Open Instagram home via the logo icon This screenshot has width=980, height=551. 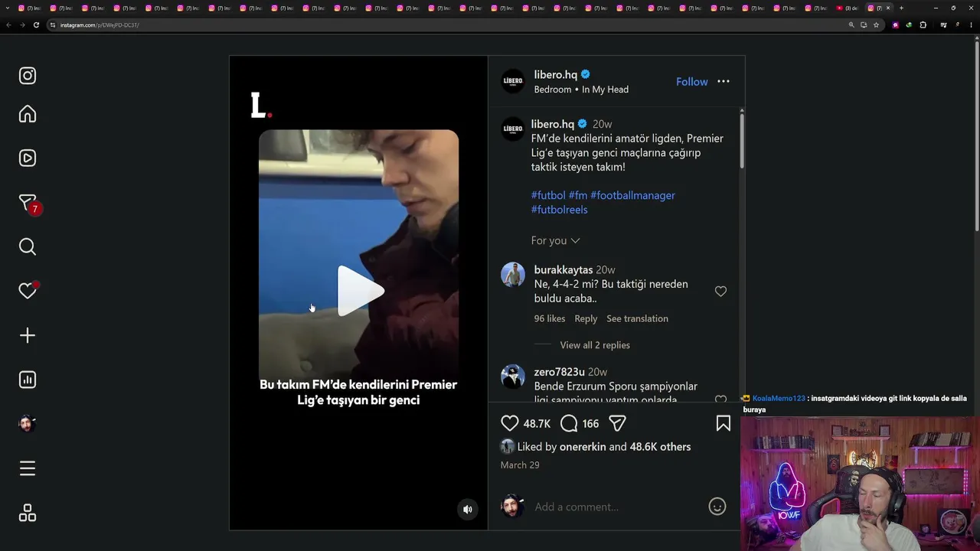[28, 76]
